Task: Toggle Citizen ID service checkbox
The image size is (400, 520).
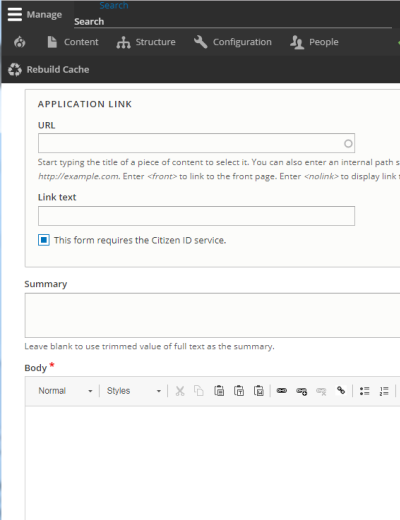Action: [x=44, y=240]
